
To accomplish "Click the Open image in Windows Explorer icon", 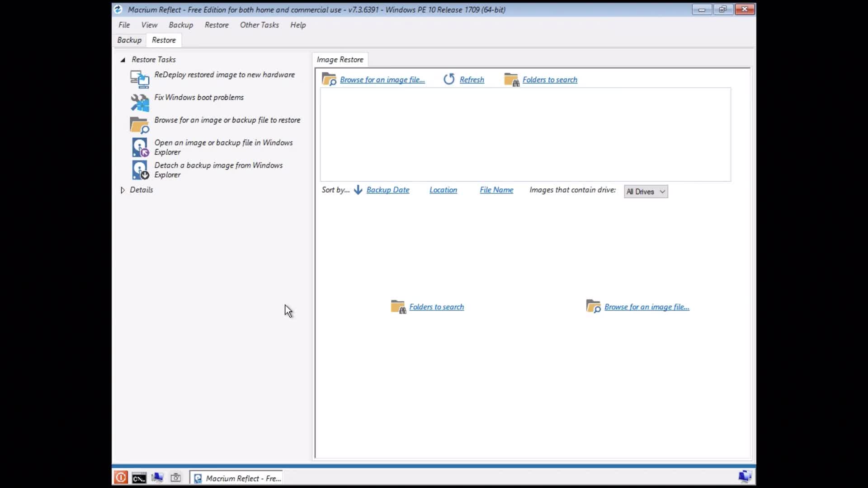I will click(x=140, y=147).
